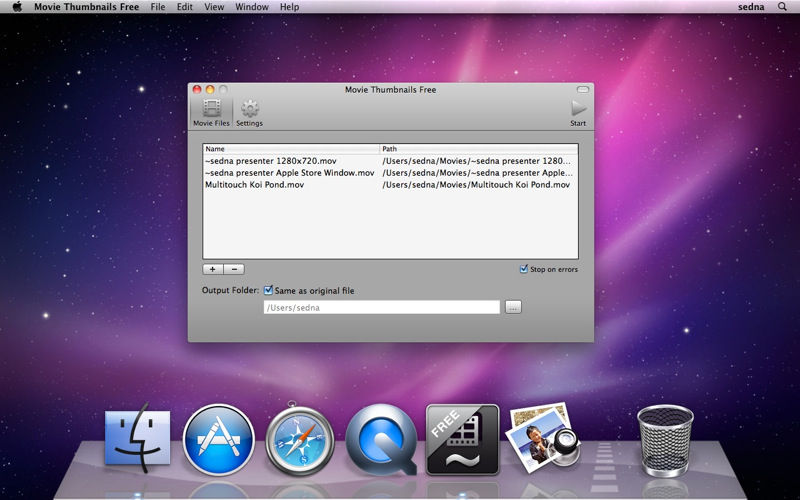
Task: Launch Safari from the dock
Action: tap(300, 439)
